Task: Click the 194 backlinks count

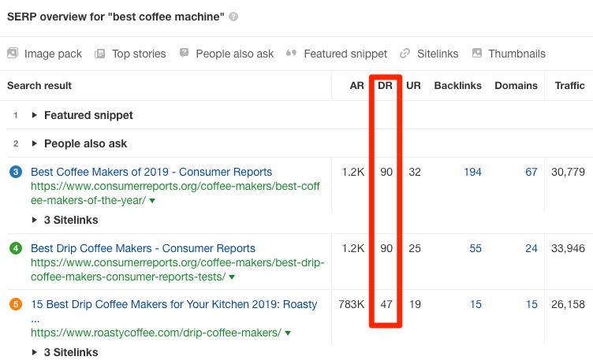Action: pyautogui.click(x=472, y=172)
